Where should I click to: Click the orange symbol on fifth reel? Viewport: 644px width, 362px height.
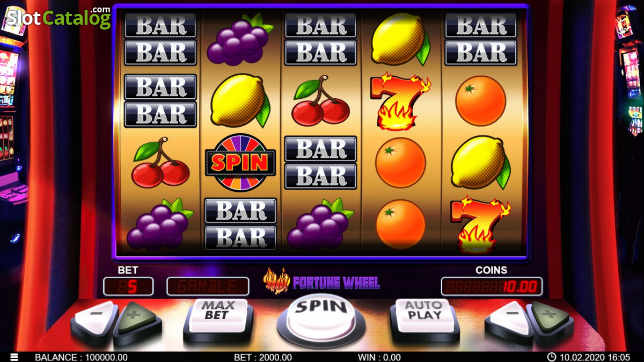[x=480, y=101]
